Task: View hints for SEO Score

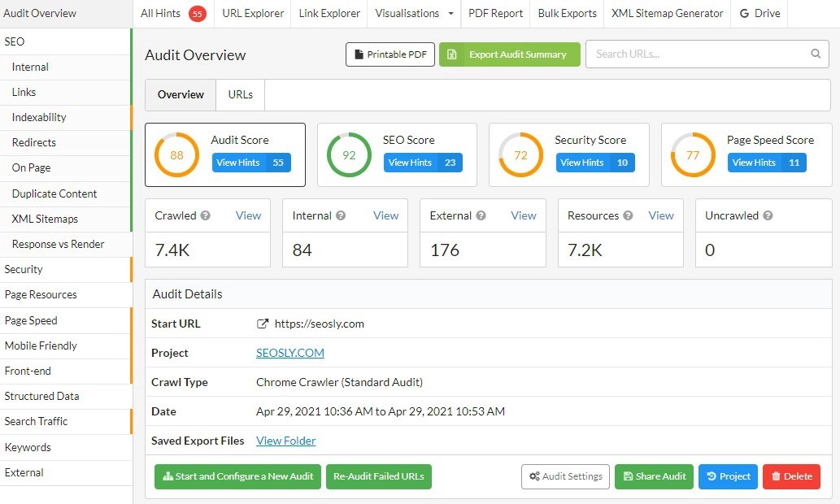Action: (423, 163)
